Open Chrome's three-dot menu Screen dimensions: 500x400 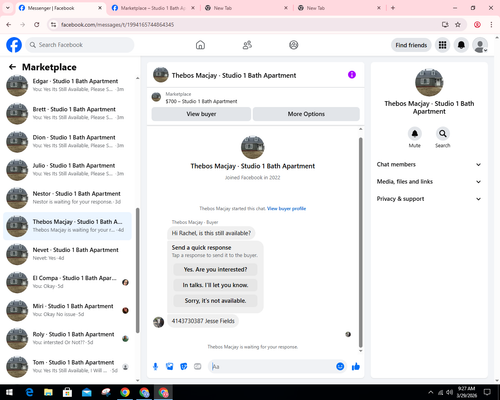point(491,25)
